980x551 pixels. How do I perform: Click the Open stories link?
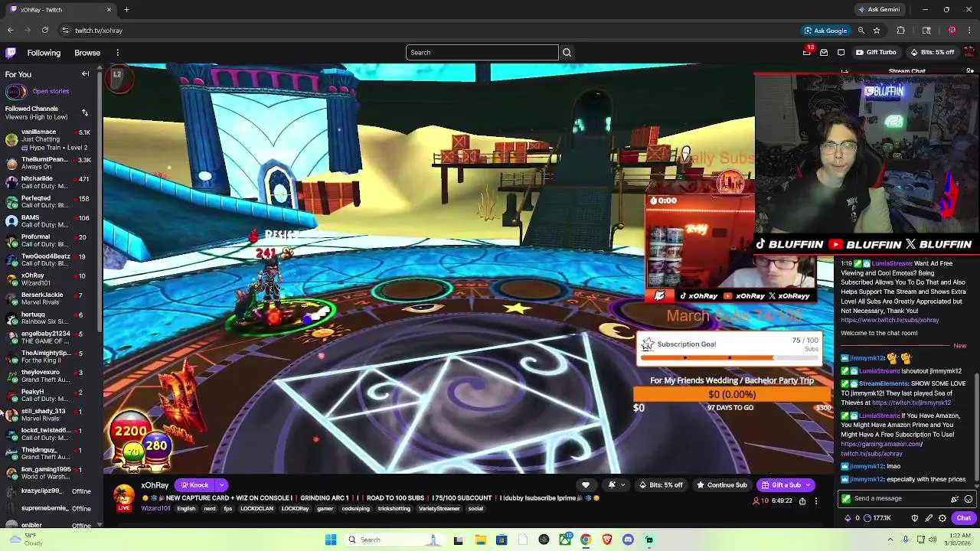click(x=51, y=91)
